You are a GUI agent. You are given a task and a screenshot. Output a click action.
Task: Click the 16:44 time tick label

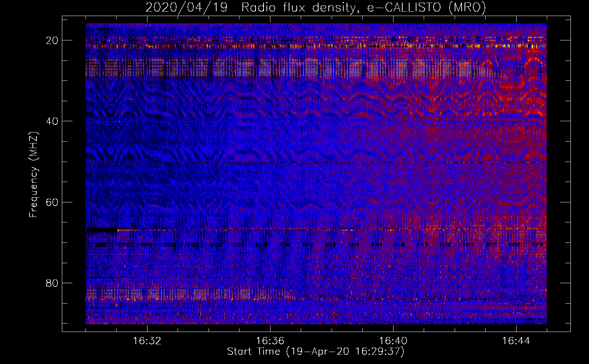[x=516, y=341]
